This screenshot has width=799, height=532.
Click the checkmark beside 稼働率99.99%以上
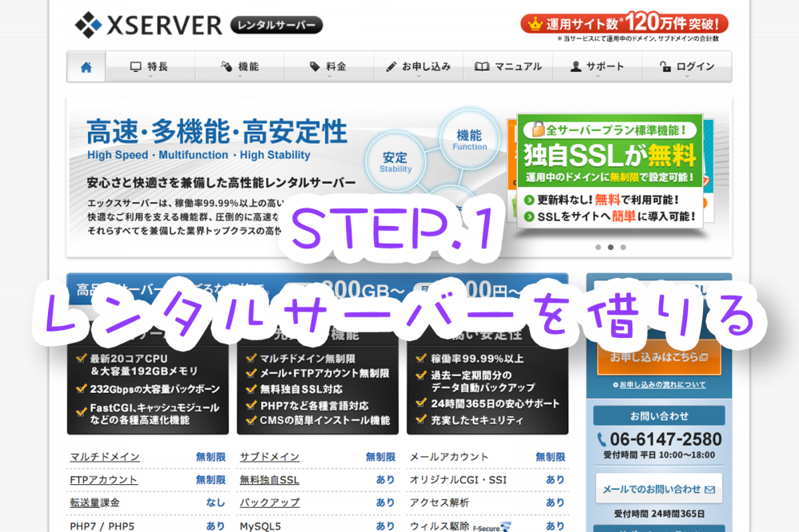(x=421, y=358)
